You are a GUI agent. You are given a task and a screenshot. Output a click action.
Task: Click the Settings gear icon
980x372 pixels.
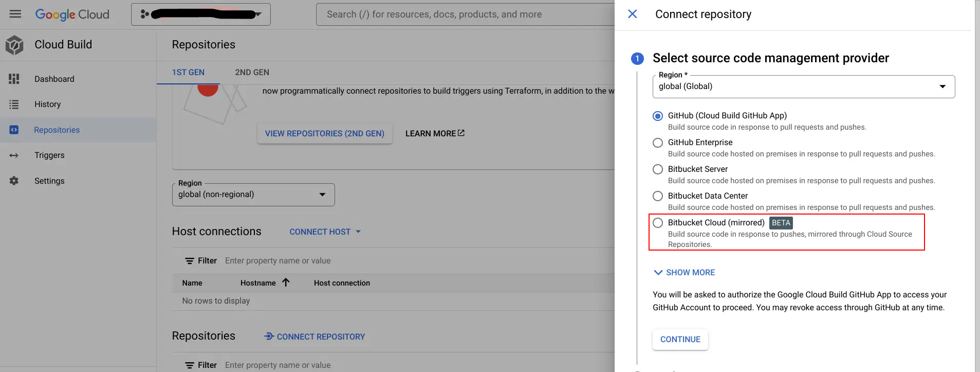pos(14,181)
